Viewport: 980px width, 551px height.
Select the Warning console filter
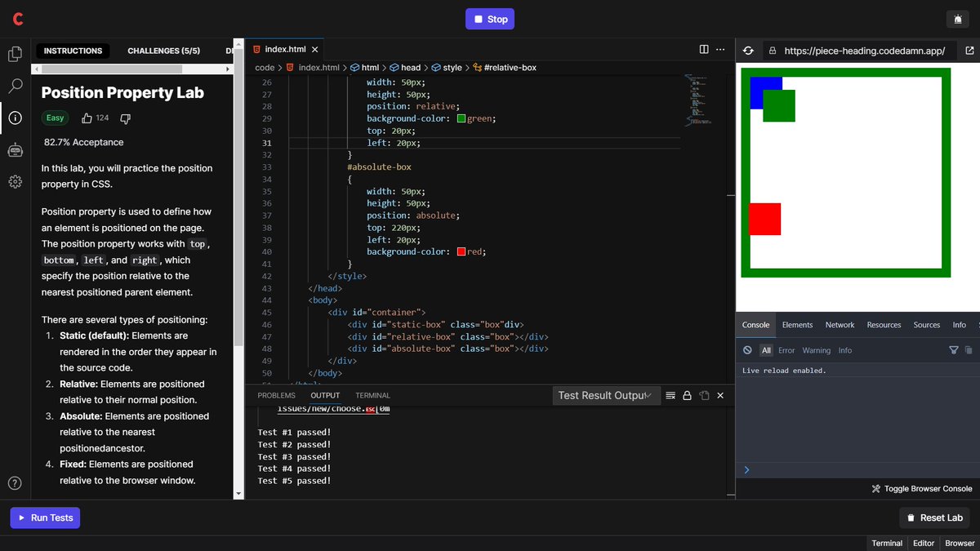pyautogui.click(x=817, y=350)
